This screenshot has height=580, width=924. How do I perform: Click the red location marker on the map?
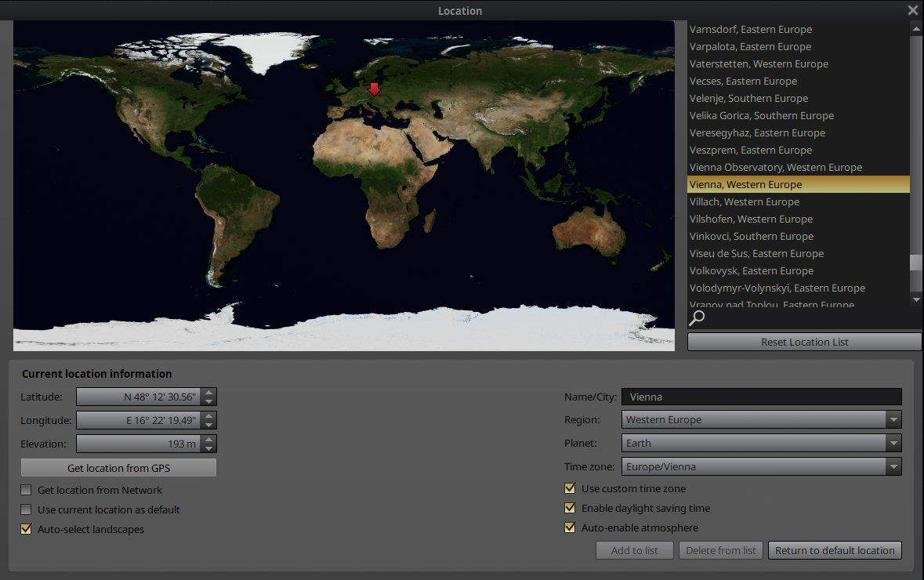374,89
